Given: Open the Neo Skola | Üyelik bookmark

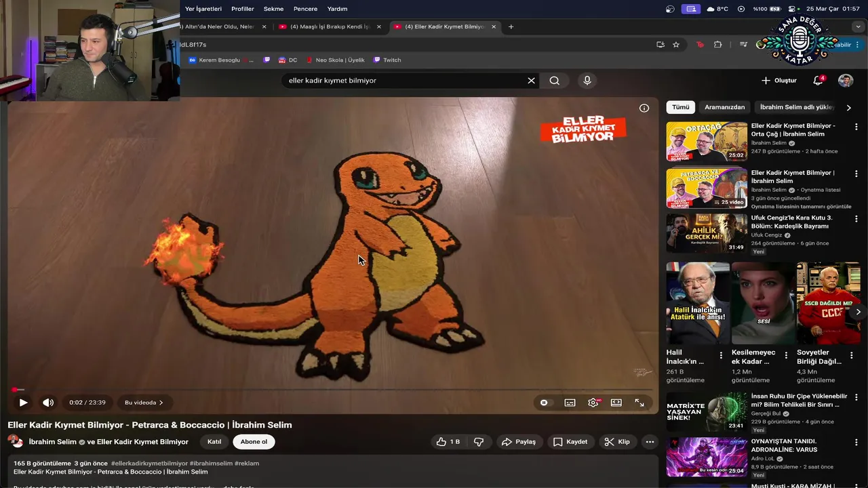Looking at the screenshot, I should (x=335, y=60).
